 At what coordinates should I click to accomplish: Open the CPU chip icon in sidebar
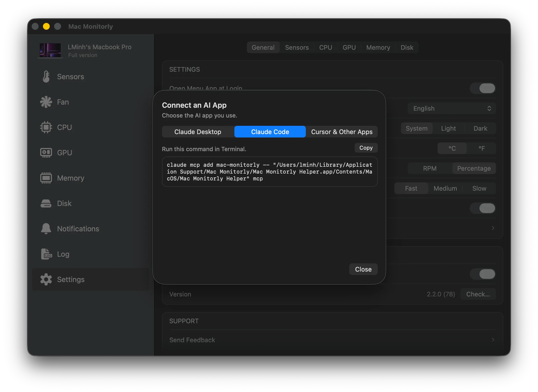(46, 127)
